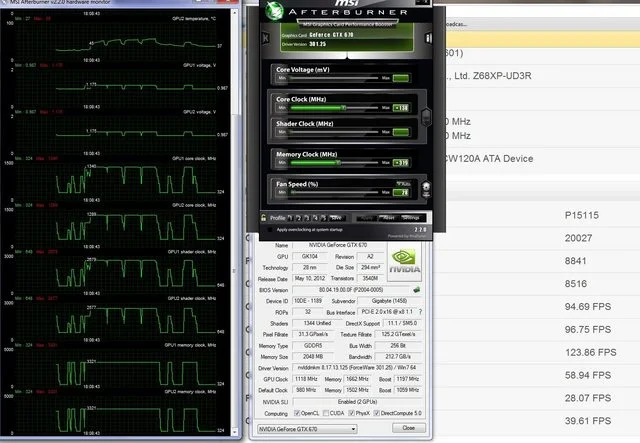640x443 pixels.
Task: Click the Z68XP-UD3R motherboard text
Action: pos(502,76)
